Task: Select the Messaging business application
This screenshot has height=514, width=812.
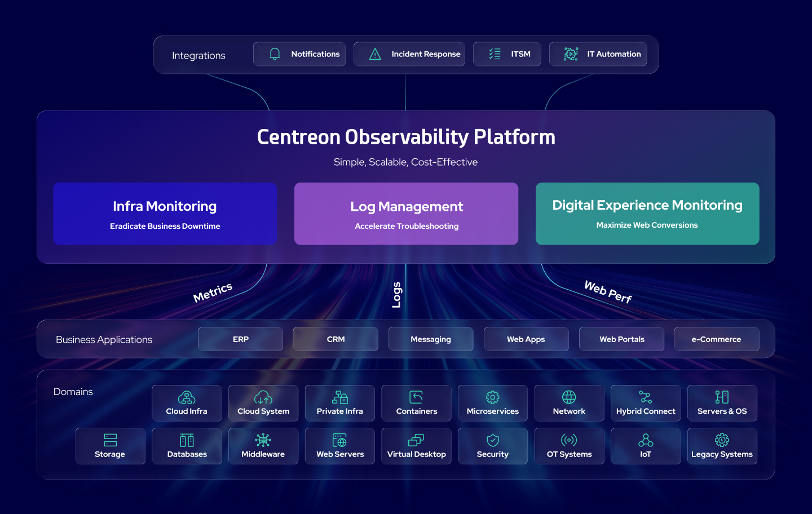Action: [x=431, y=339]
